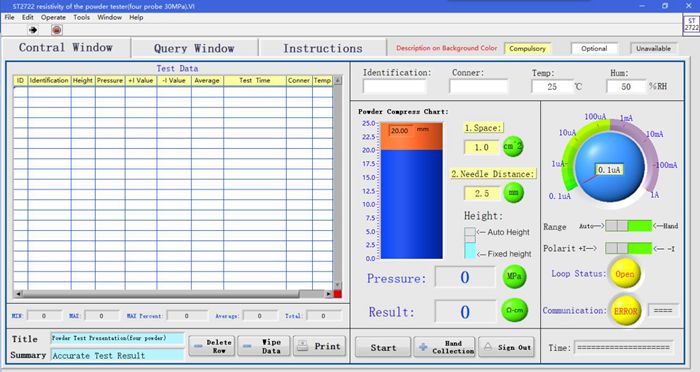Image resolution: width=700 pixels, height=372 pixels.
Task: Click the Conner input field
Action: click(479, 86)
